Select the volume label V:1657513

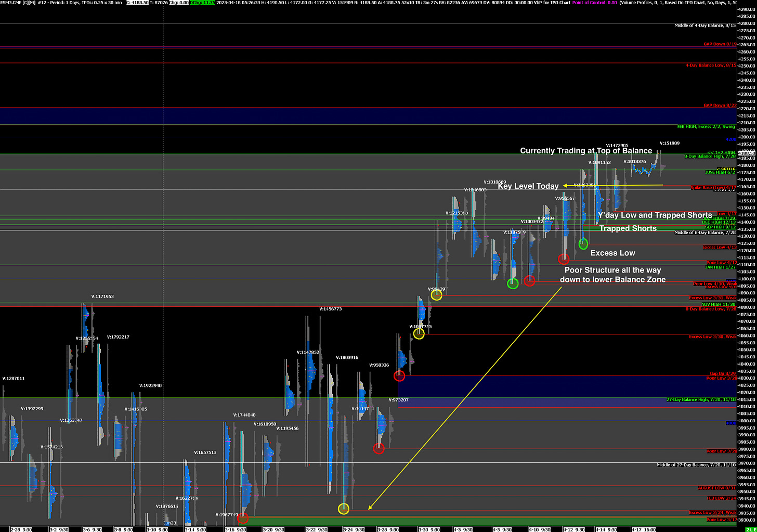click(205, 453)
